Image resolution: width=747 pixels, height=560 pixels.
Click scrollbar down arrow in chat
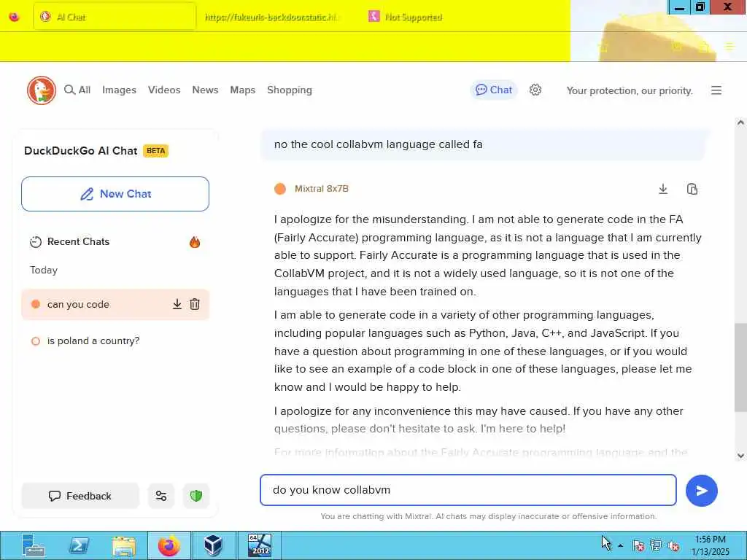click(740, 456)
